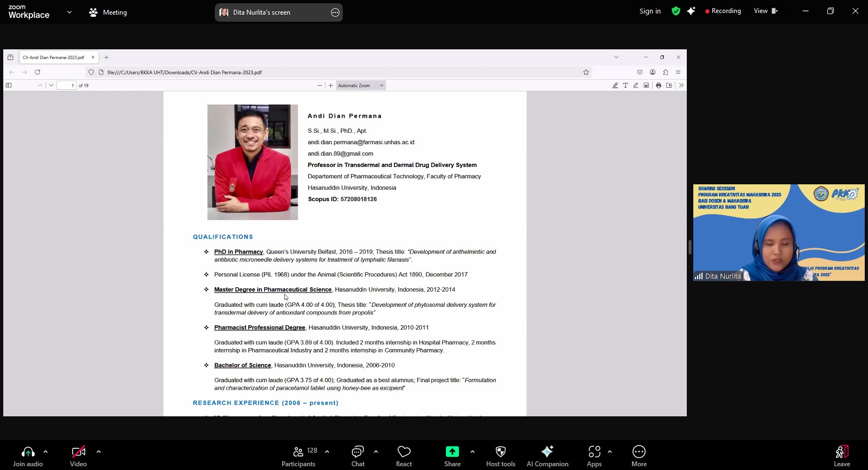The width and height of the screenshot is (868, 470).
Task: Select Dita Nurlita's video thumbnail
Action: 778,233
